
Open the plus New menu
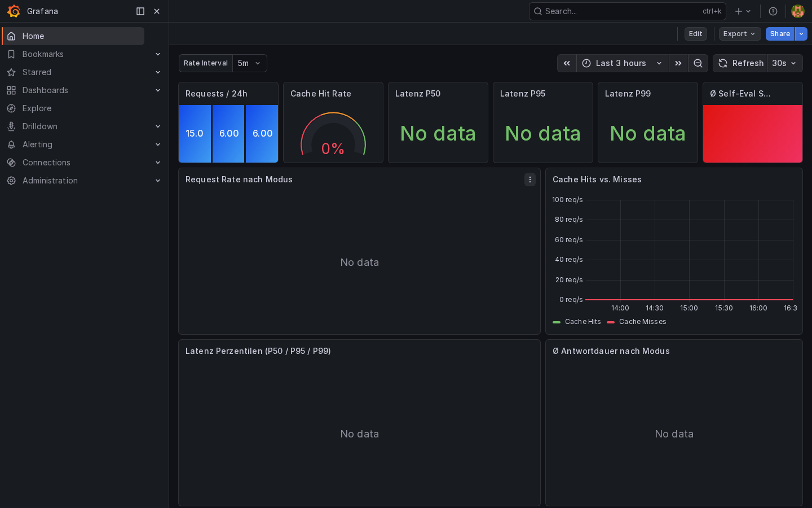(743, 11)
